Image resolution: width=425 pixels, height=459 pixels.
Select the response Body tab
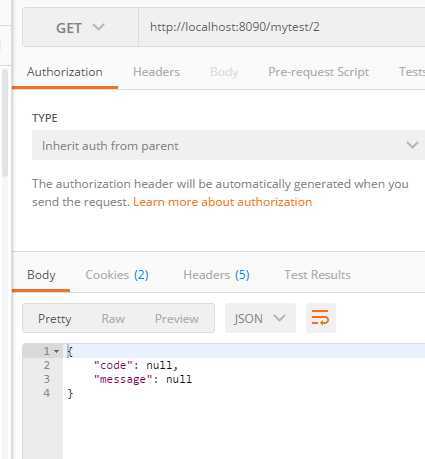[x=41, y=275]
